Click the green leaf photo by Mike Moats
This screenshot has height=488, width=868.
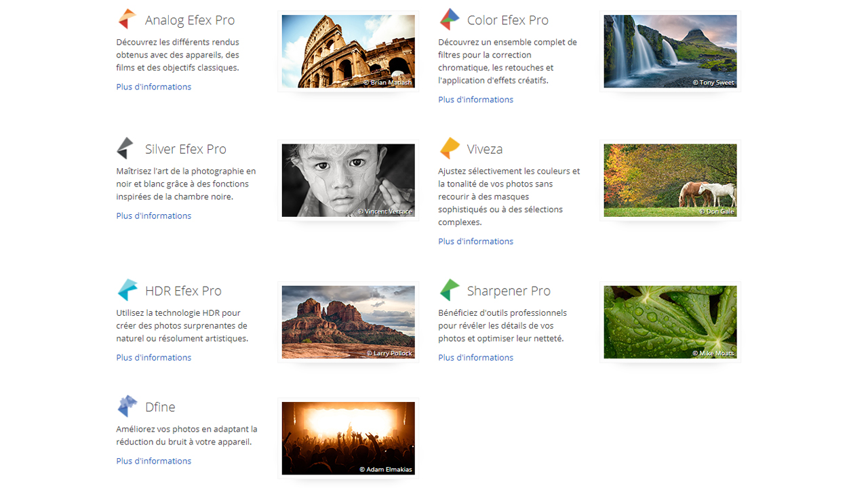(x=671, y=322)
